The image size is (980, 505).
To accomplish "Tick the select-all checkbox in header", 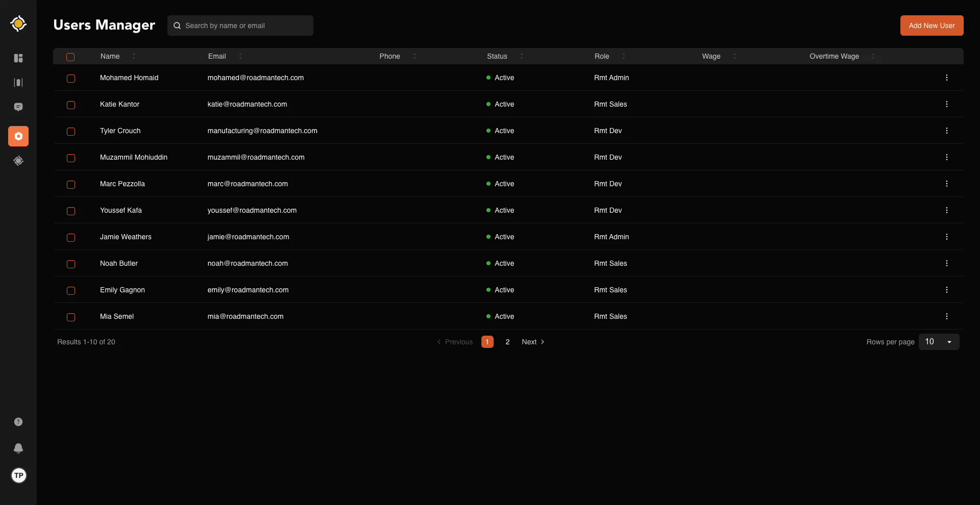I will click(x=70, y=57).
